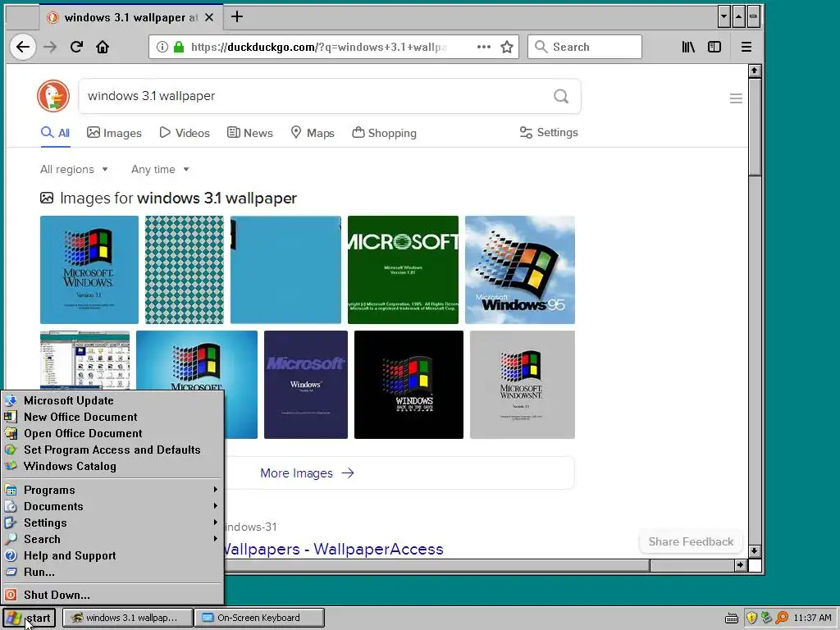Click the horizontal scrollbar right arrow
840x630 pixels.
click(741, 565)
